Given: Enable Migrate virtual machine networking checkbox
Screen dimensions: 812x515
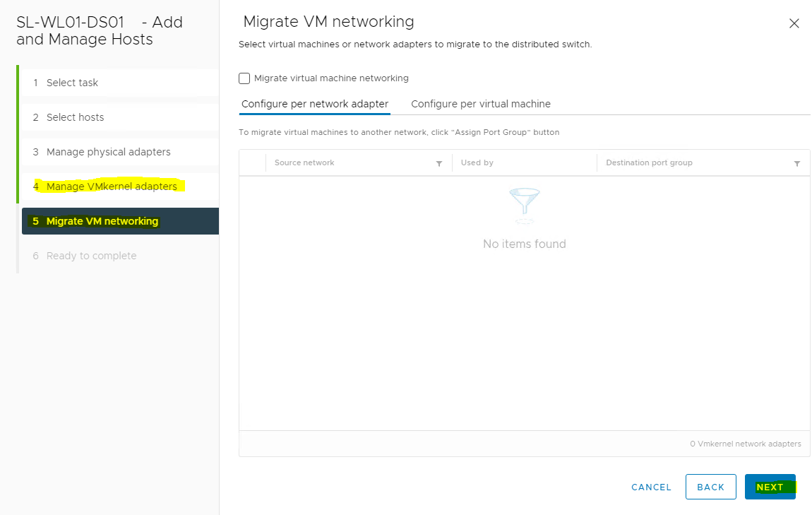Looking at the screenshot, I should pos(244,78).
